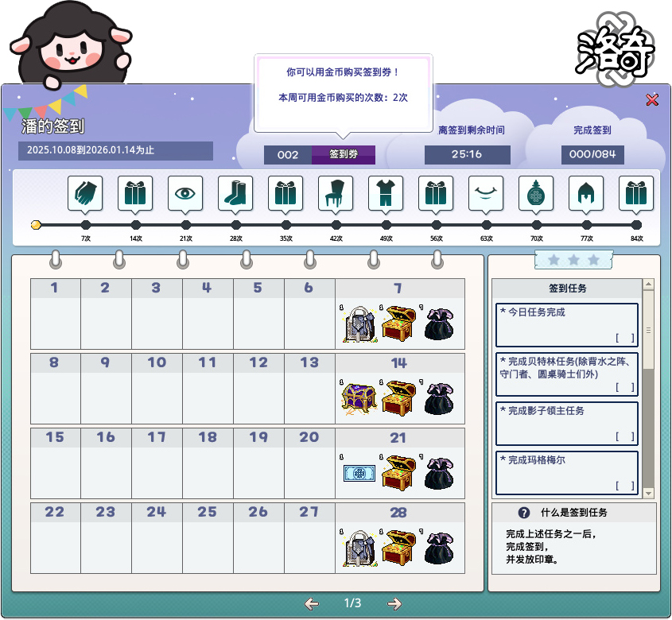Go to next calendar page arrow

click(x=394, y=604)
